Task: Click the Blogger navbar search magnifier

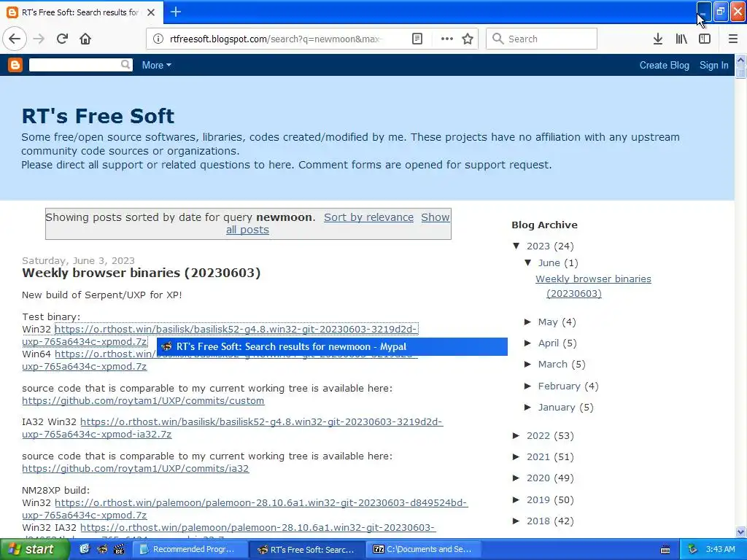Action: click(x=125, y=64)
